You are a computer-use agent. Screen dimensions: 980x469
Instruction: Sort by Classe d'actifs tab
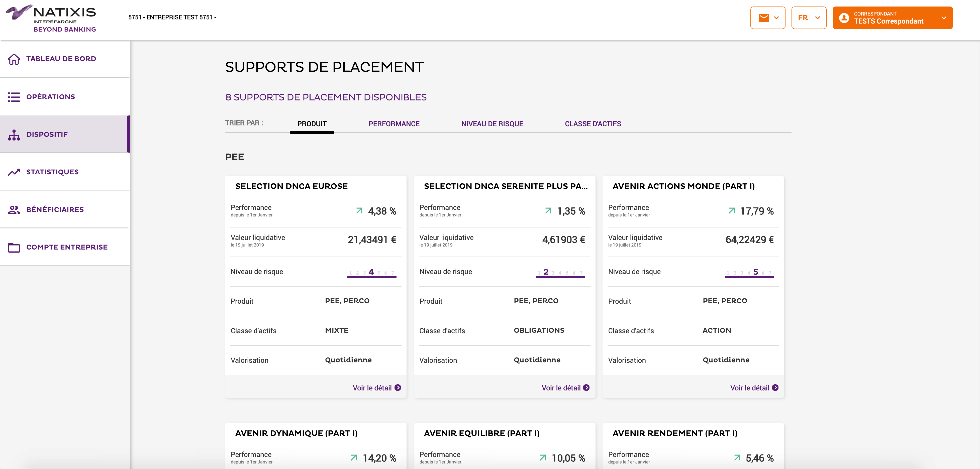click(593, 124)
